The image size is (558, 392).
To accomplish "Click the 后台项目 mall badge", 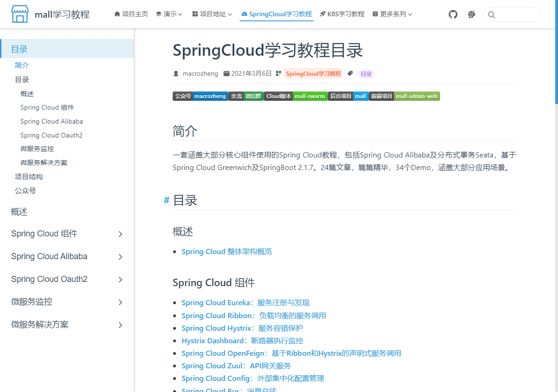I will (x=348, y=96).
